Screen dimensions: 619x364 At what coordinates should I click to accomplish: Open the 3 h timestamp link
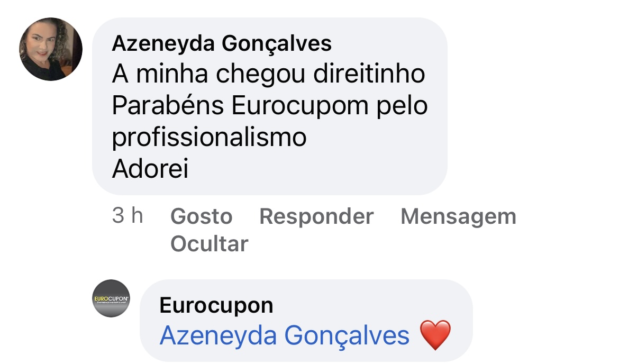point(128,215)
